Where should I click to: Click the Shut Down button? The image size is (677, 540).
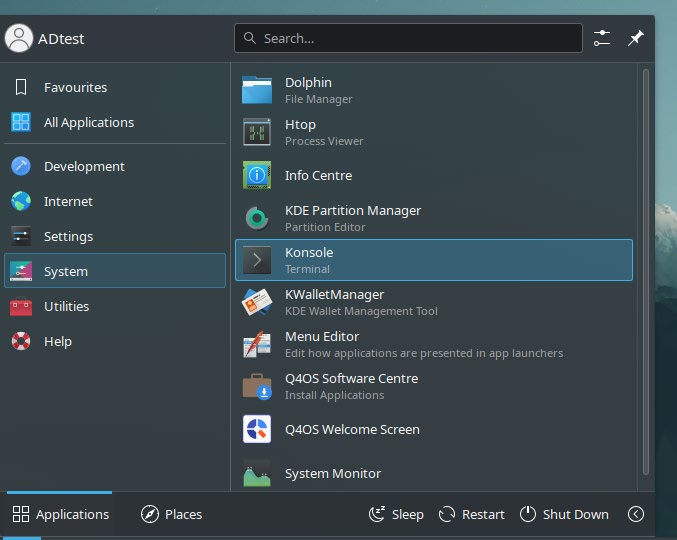[x=564, y=514]
